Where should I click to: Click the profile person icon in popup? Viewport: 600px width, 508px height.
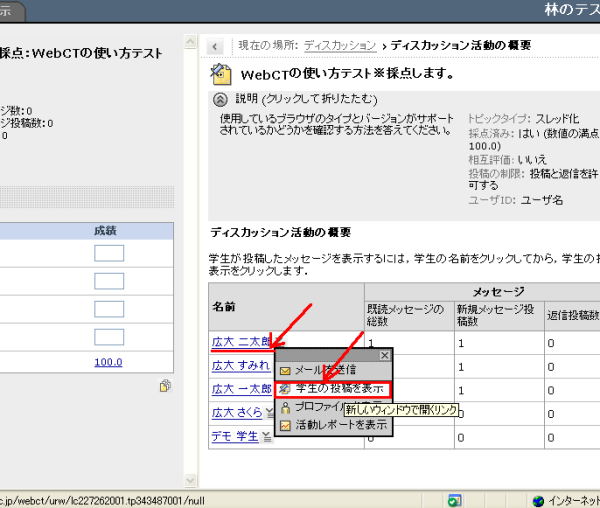pyautogui.click(x=285, y=408)
